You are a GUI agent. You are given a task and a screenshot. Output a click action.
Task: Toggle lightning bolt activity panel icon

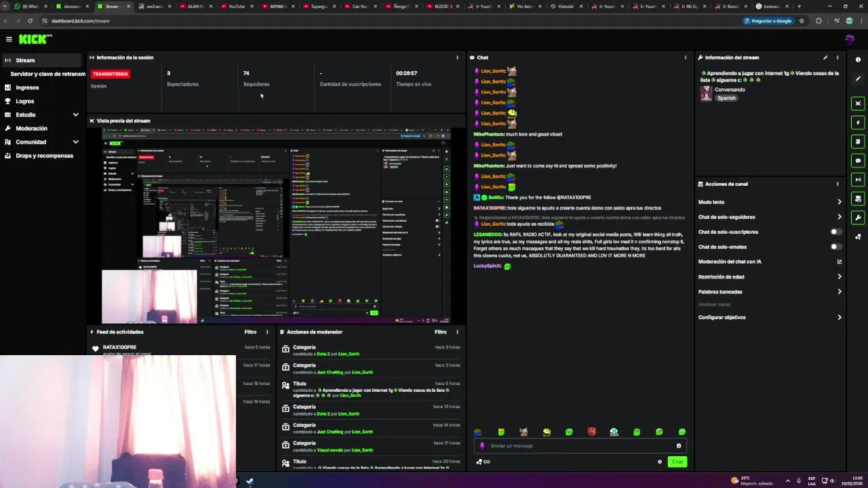[x=858, y=123]
